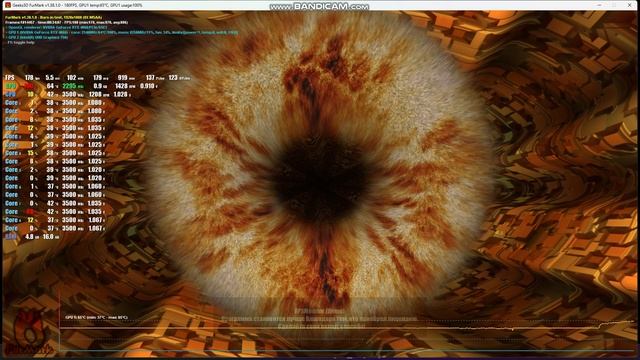Click the 'GPU 2' Intel graphics info line

click(x=38, y=37)
